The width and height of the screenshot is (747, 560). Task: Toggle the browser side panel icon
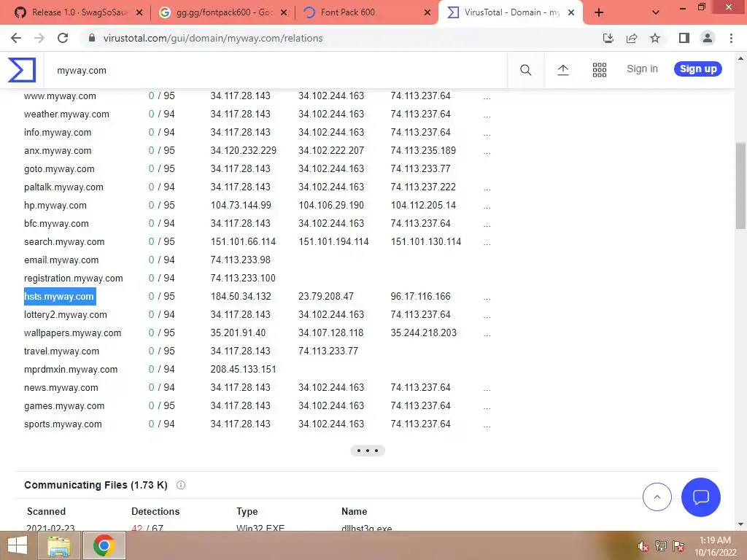684,38
